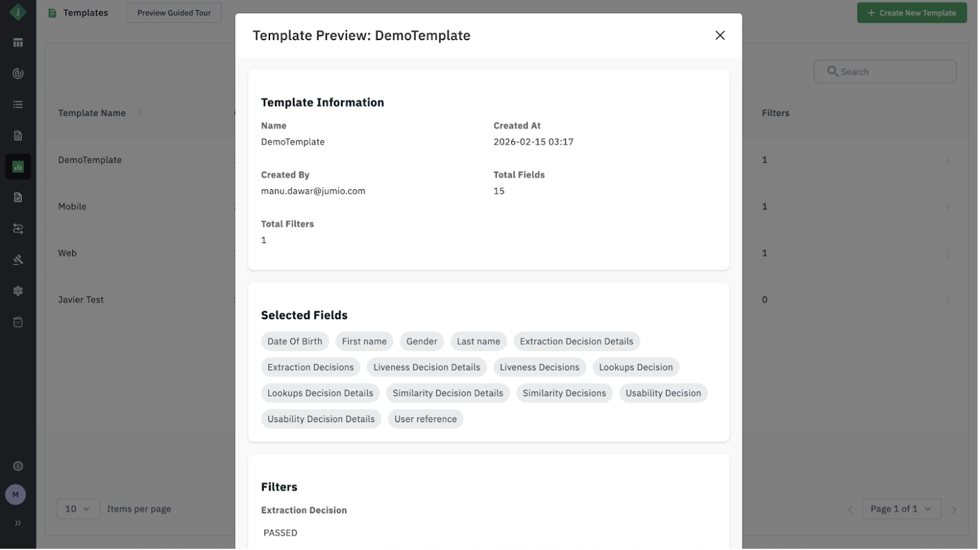This screenshot has width=980, height=550.
Task: Open the settings gear in sidebar
Action: point(18,291)
